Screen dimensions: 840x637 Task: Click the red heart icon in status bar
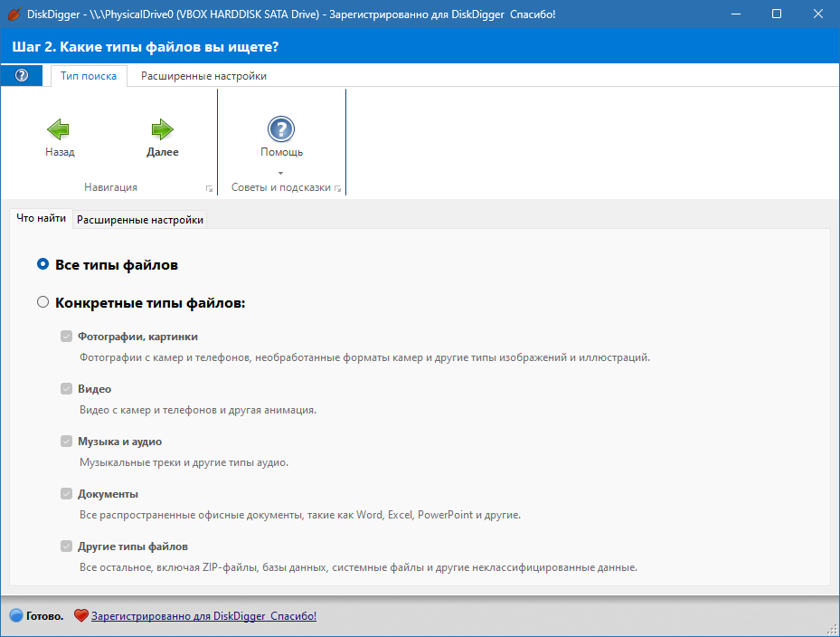80,615
